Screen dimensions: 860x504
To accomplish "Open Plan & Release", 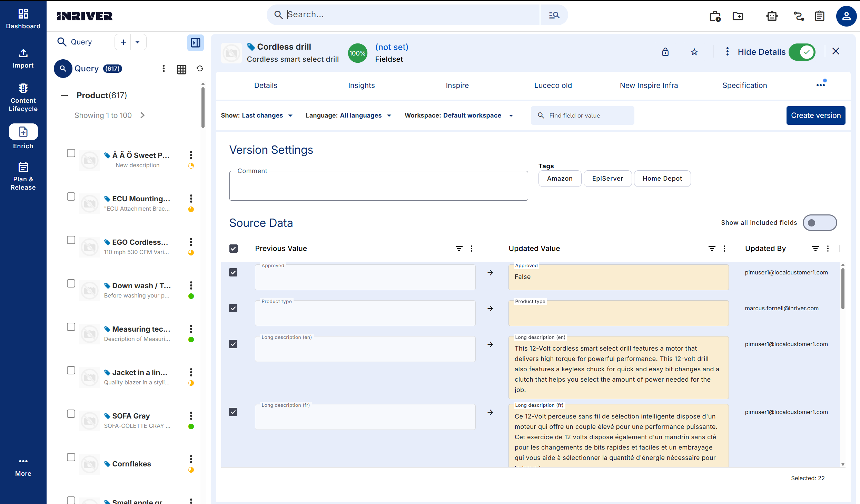I will pos(23,176).
